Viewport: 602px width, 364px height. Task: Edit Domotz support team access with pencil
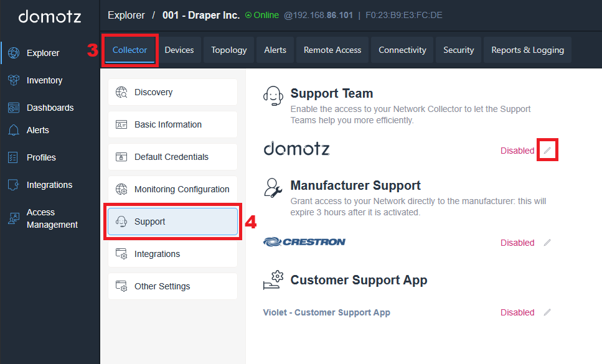pyautogui.click(x=547, y=151)
